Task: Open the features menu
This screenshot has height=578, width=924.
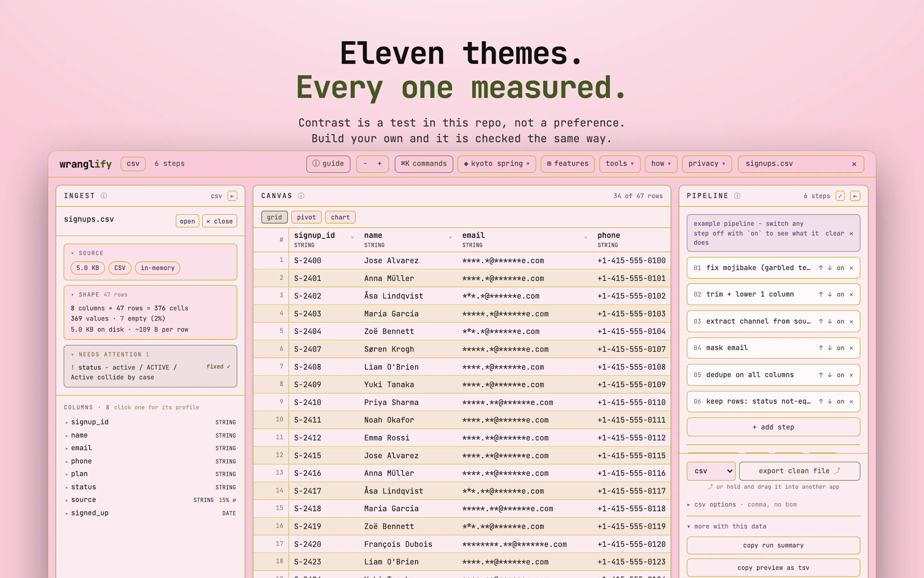Action: click(x=567, y=164)
